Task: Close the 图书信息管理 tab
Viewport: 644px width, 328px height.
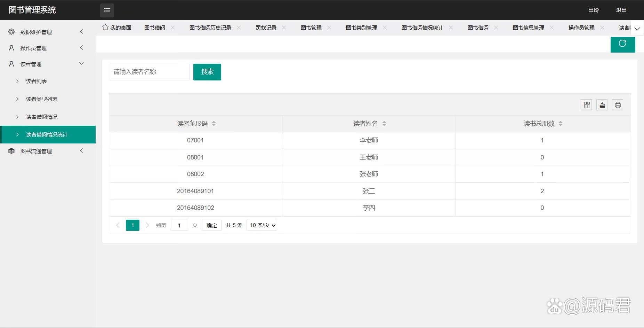Action: point(552,28)
